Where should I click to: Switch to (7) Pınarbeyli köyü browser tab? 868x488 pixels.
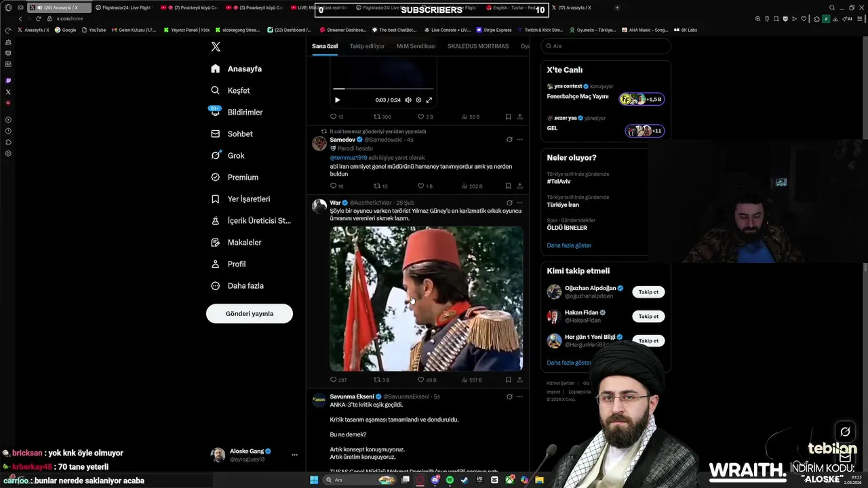(x=189, y=7)
